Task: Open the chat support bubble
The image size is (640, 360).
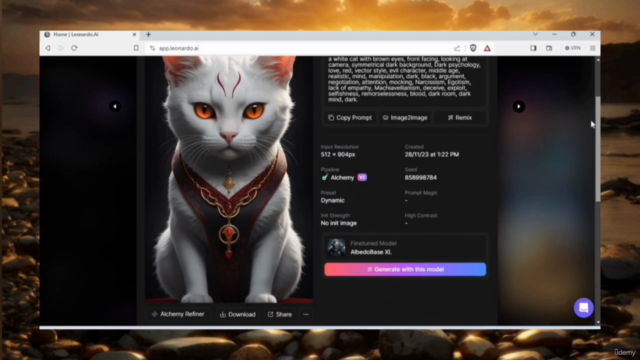Action: (584, 307)
